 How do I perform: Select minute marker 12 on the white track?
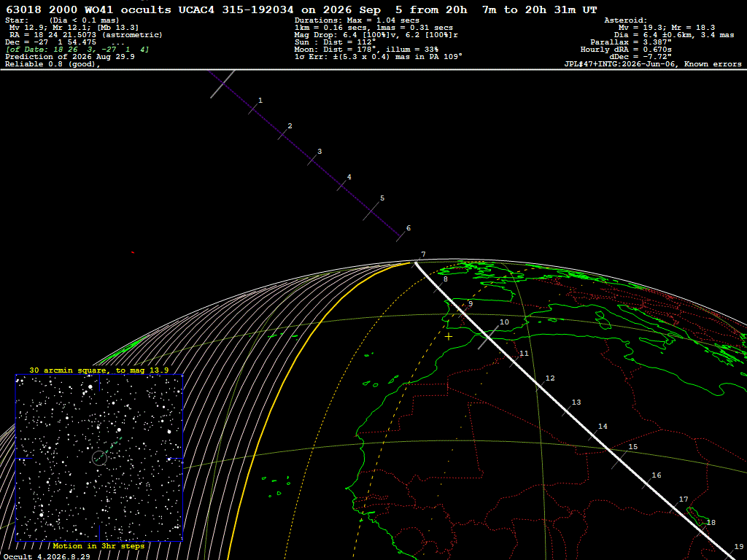[550, 378]
